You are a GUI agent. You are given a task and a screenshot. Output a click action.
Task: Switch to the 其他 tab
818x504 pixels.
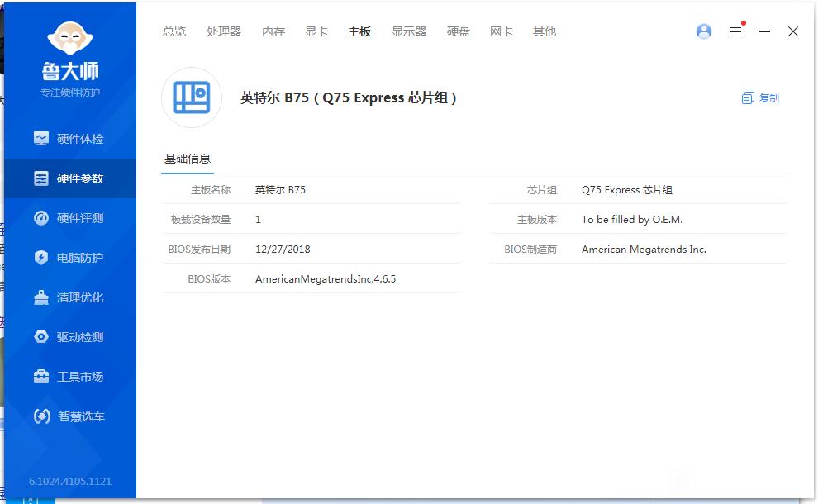point(545,32)
